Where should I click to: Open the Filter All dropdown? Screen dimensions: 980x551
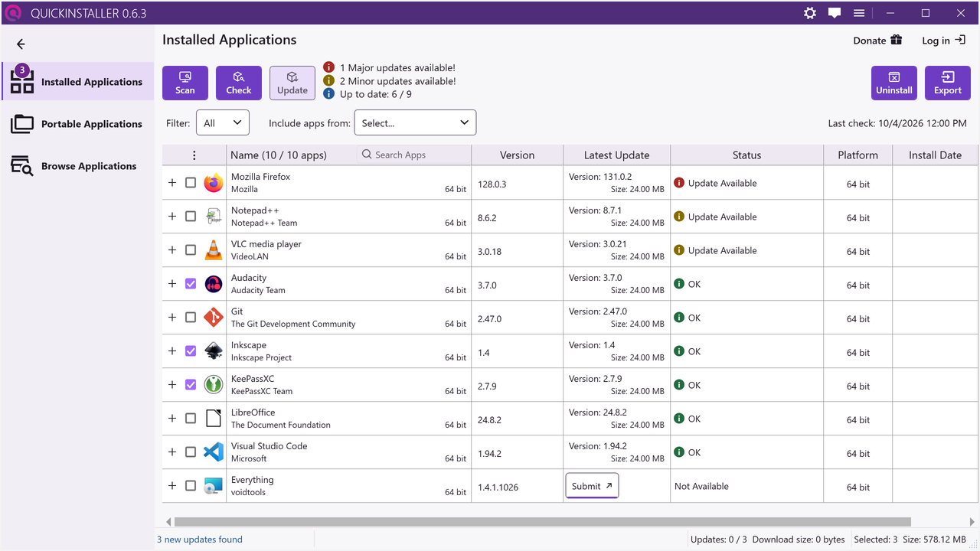[223, 123]
